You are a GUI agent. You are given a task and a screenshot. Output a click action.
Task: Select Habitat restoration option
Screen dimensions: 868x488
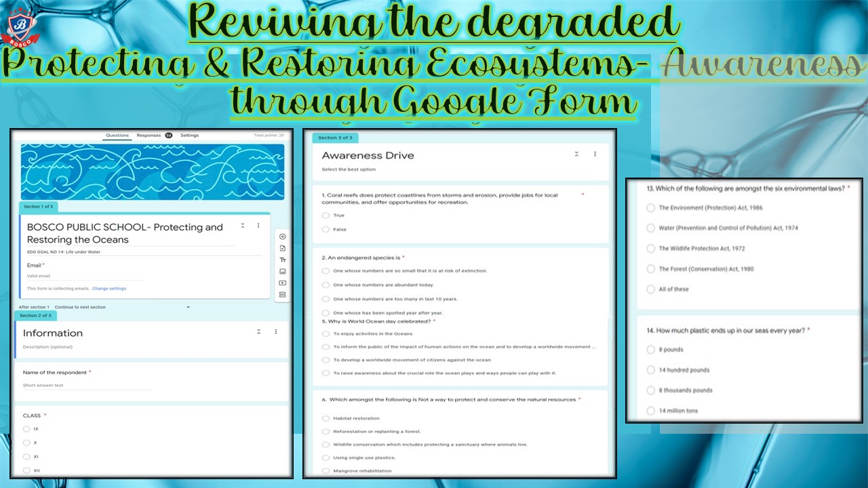click(325, 419)
